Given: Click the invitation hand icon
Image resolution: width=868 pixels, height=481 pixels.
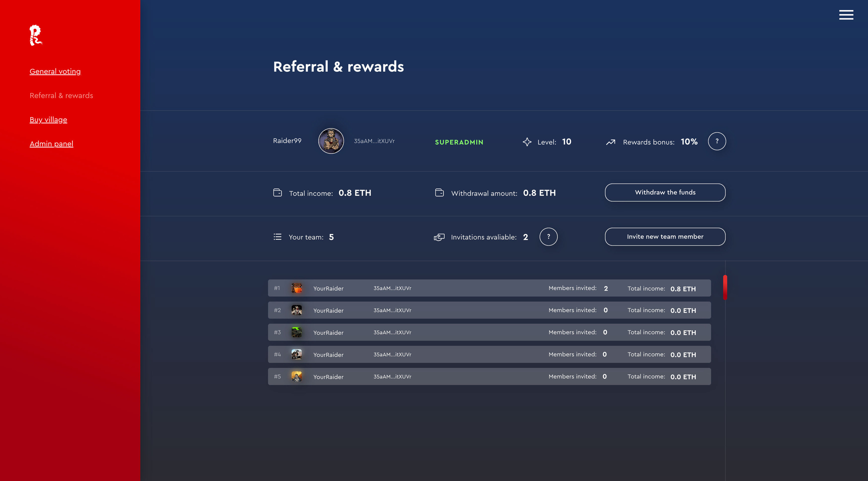Looking at the screenshot, I should tap(439, 237).
